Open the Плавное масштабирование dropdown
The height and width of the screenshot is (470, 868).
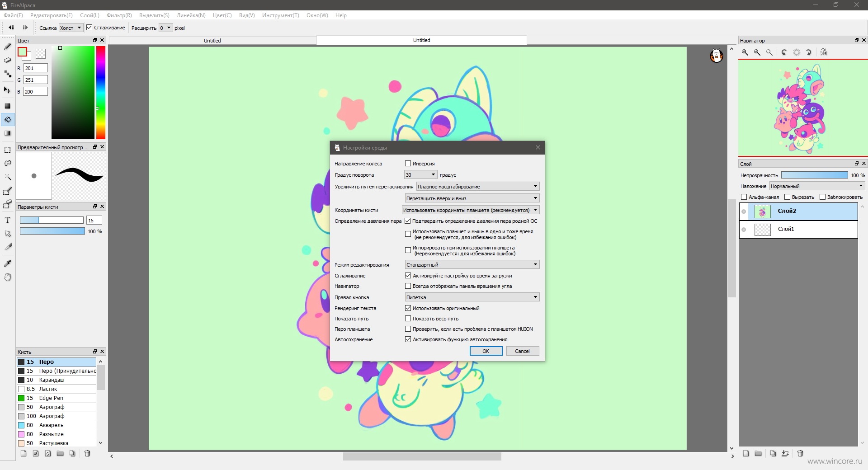coord(477,187)
